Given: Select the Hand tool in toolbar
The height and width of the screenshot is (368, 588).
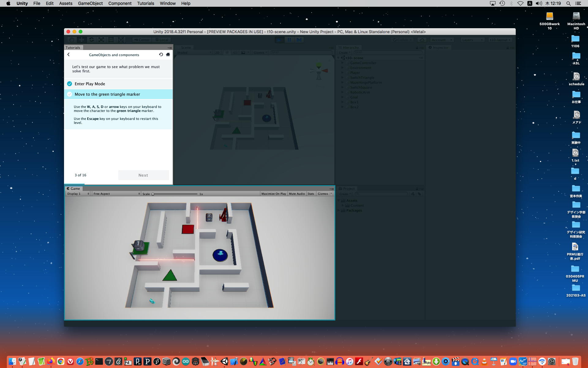Looking at the screenshot, I should (72, 40).
